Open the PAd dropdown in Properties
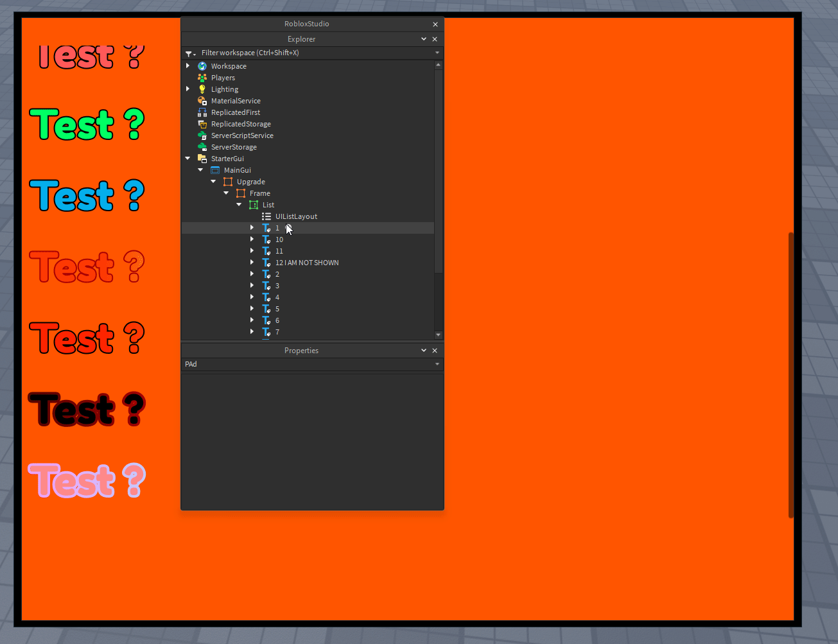Viewport: 838px width, 644px height. click(x=437, y=364)
